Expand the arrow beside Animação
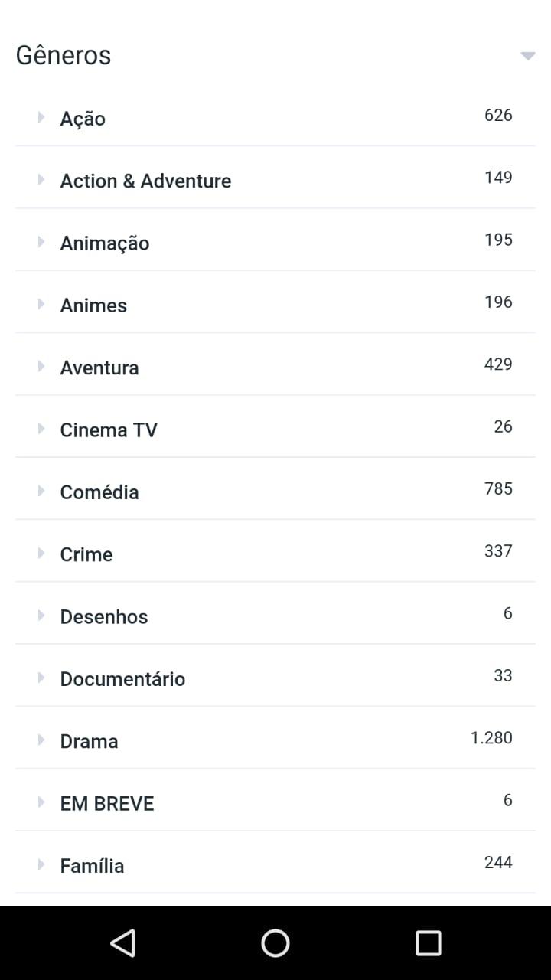Viewport: 551px width, 980px height. tap(41, 242)
